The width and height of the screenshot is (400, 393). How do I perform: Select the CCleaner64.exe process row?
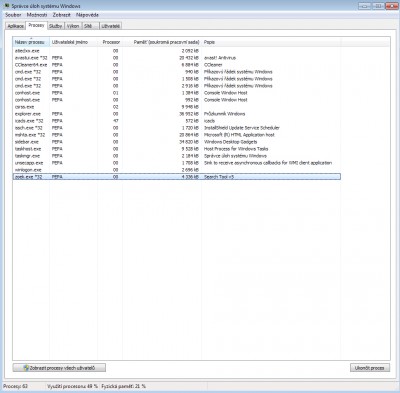177,65
